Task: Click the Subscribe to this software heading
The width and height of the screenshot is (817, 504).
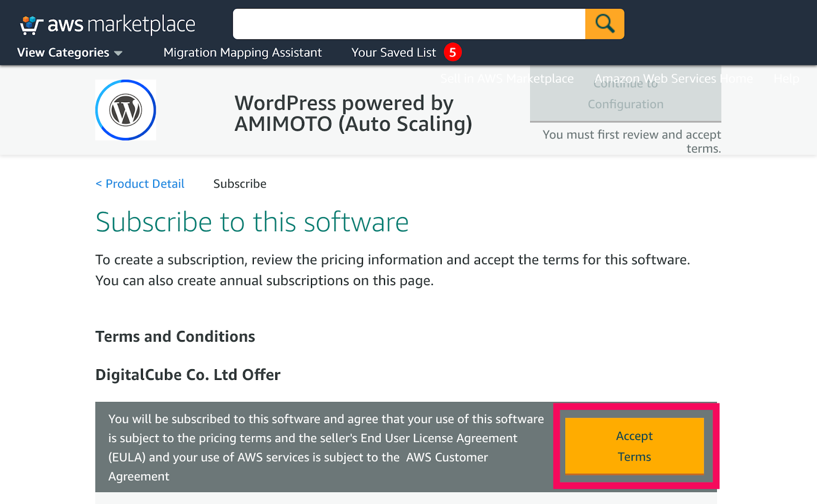Action: (252, 222)
